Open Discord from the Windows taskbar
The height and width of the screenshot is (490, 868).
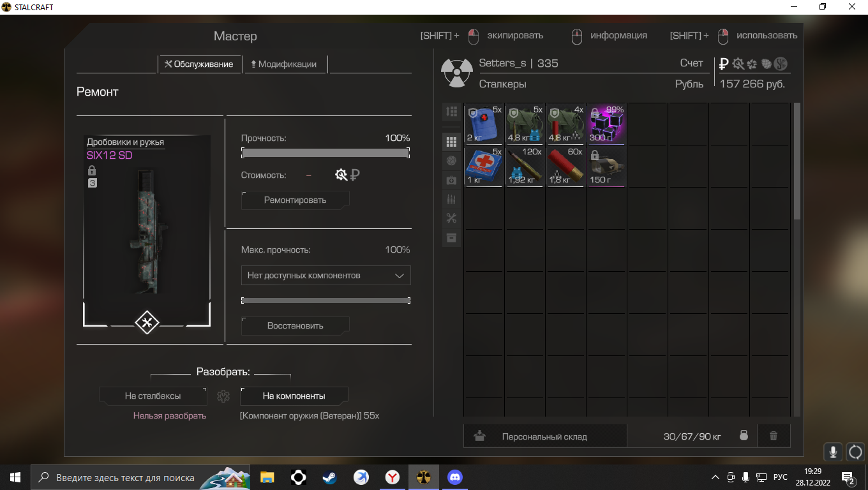click(455, 477)
